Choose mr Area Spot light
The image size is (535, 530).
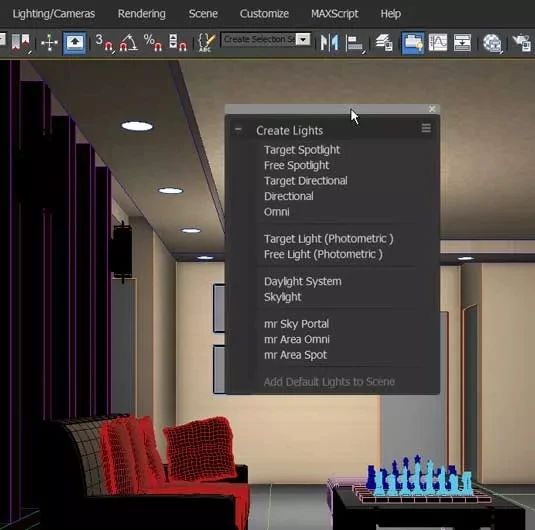pos(295,355)
